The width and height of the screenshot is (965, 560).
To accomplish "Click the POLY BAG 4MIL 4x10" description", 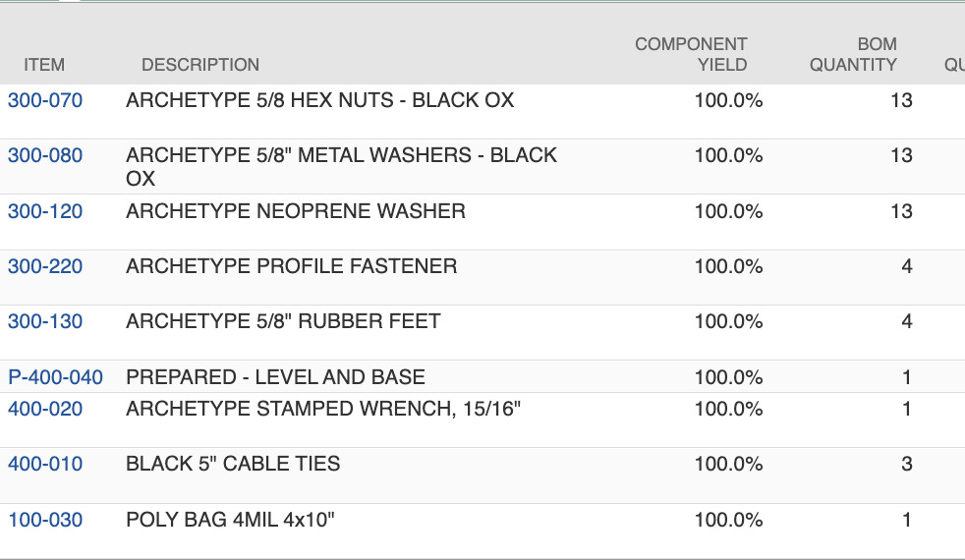I will coord(231,520).
